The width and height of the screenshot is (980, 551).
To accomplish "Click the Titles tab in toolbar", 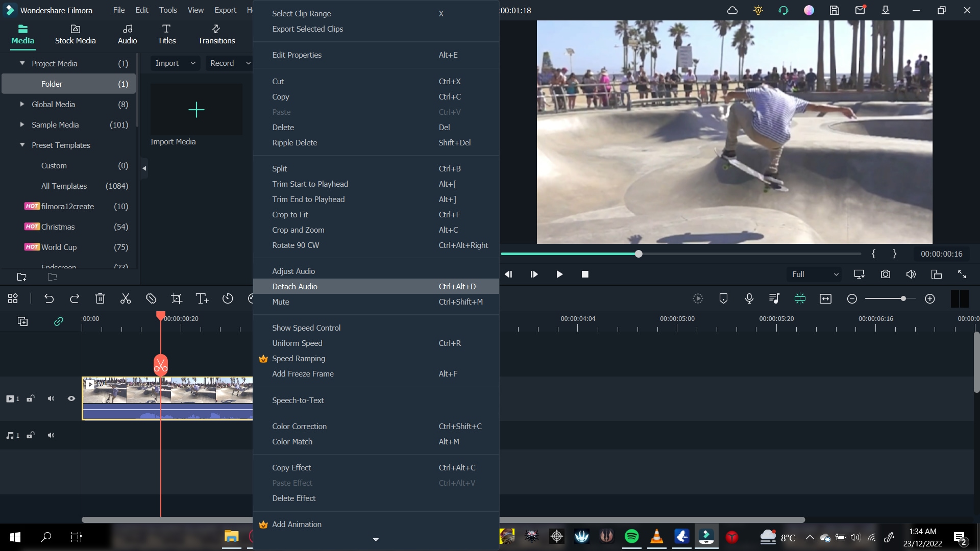I will pyautogui.click(x=167, y=33).
